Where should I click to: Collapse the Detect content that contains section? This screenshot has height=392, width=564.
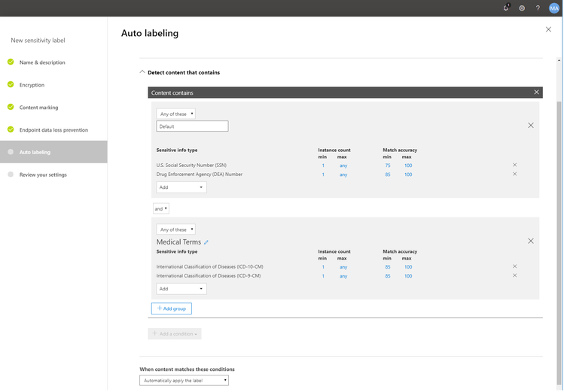(142, 72)
